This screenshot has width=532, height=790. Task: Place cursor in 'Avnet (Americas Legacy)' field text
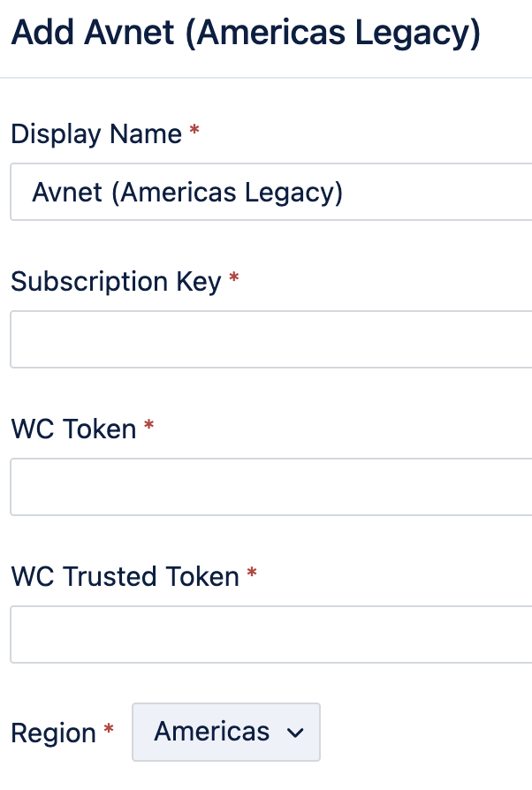click(x=187, y=192)
